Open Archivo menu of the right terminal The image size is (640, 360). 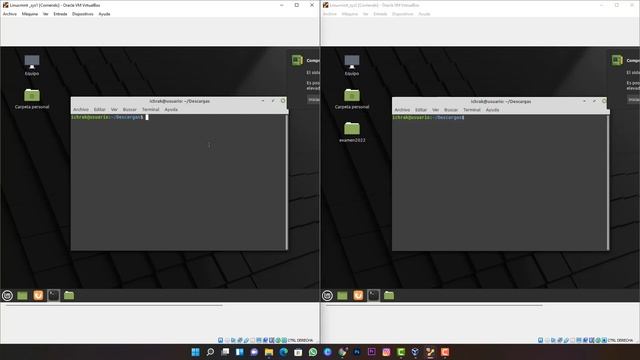tap(402, 110)
